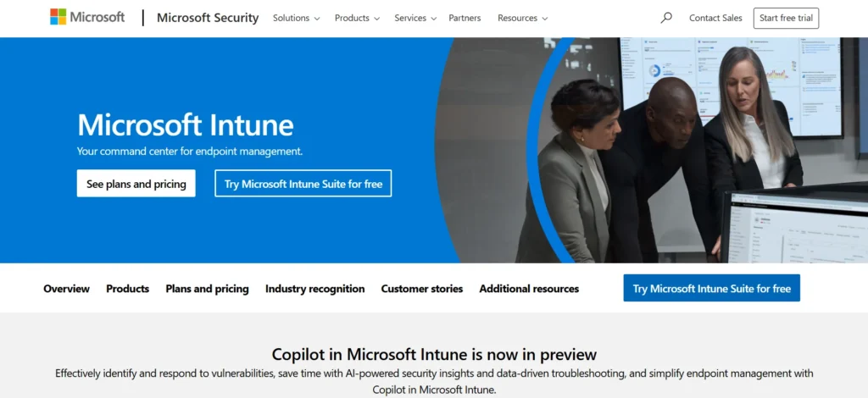
Task: Expand the Resources dropdown menu
Action: point(522,18)
